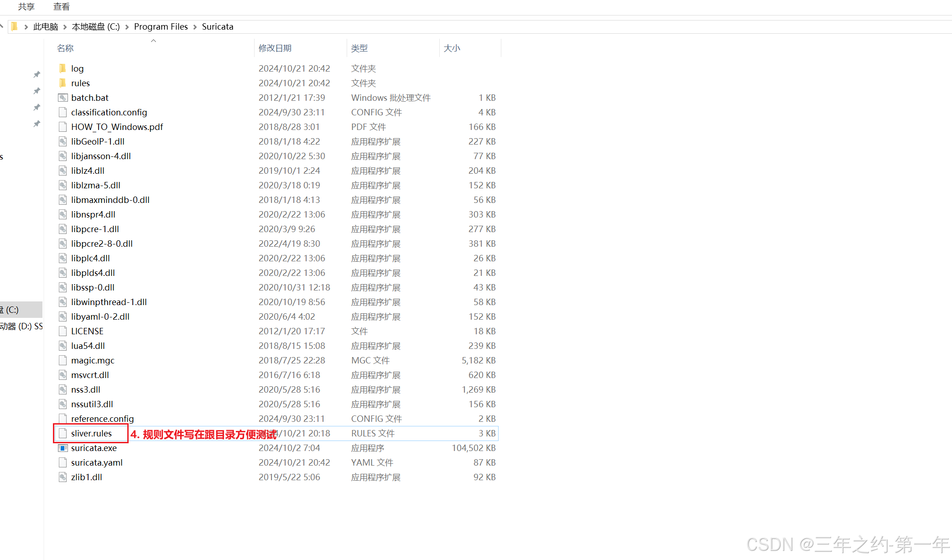Click the suricata.exe application icon
Viewport: 952px width, 560px height.
(62, 448)
